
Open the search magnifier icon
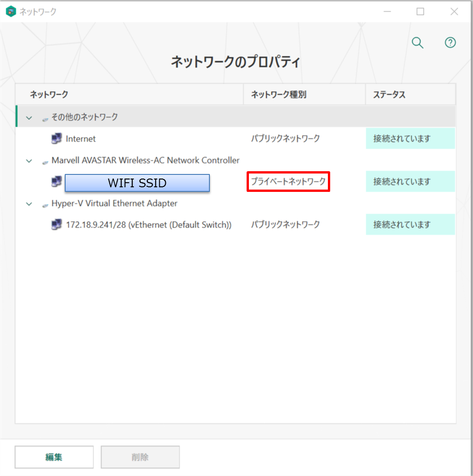point(418,43)
